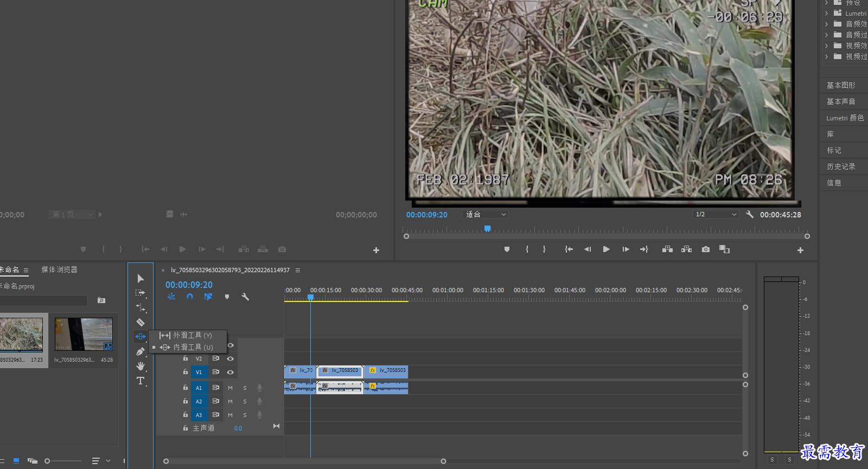Choose 内滑工具 (U) from the flyout
This screenshot has width=868, height=469.
[x=188, y=348]
